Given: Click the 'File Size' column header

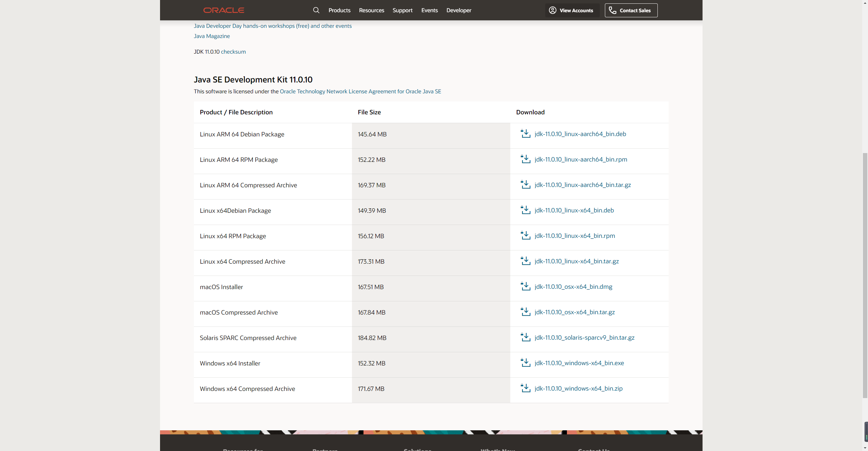Looking at the screenshot, I should (369, 112).
